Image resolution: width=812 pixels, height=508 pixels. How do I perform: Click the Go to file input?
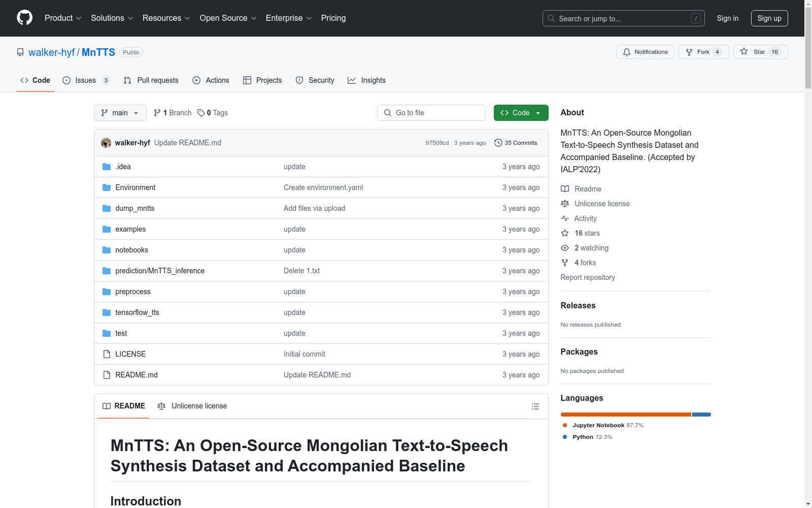coord(431,113)
